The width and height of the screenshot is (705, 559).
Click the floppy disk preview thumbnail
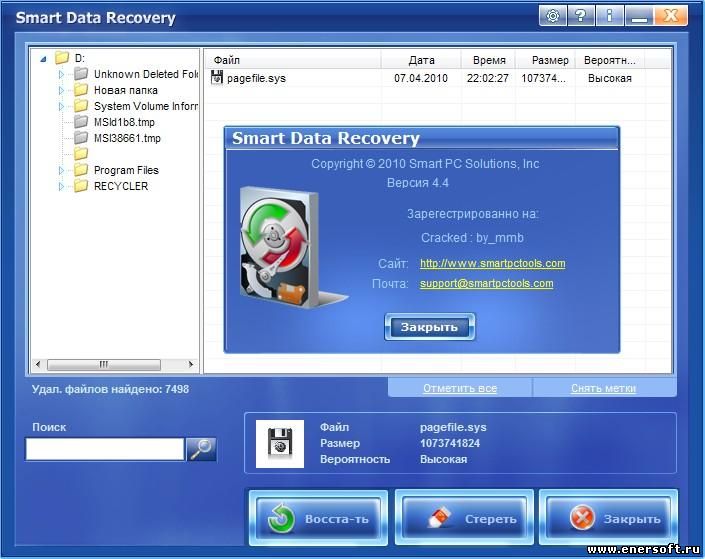pos(280,444)
